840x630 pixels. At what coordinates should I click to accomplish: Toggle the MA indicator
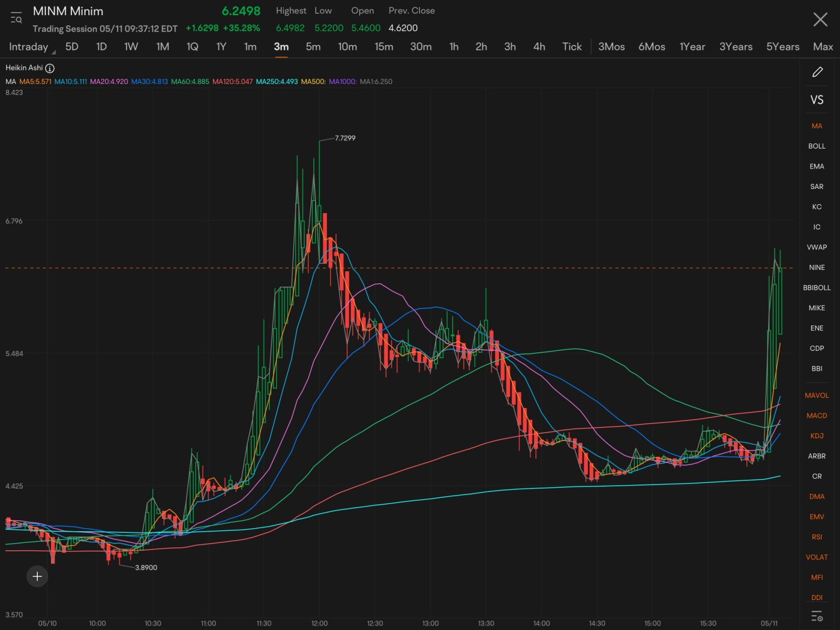click(817, 126)
